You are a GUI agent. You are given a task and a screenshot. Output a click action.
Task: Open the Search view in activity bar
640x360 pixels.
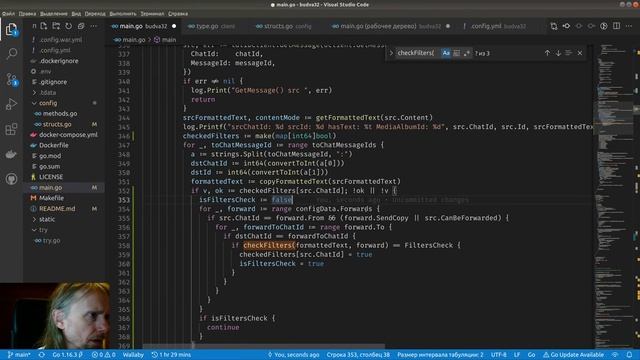[x=11, y=53]
